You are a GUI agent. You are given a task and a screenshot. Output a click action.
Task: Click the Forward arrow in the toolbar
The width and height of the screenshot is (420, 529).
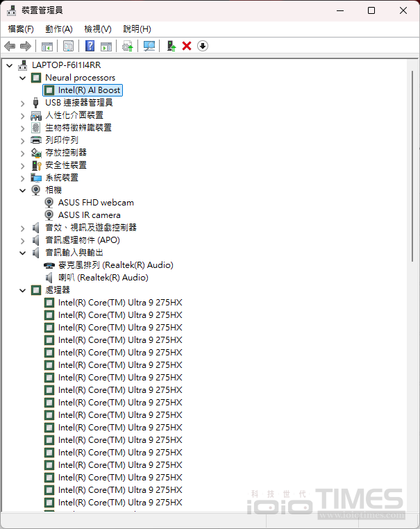26,46
